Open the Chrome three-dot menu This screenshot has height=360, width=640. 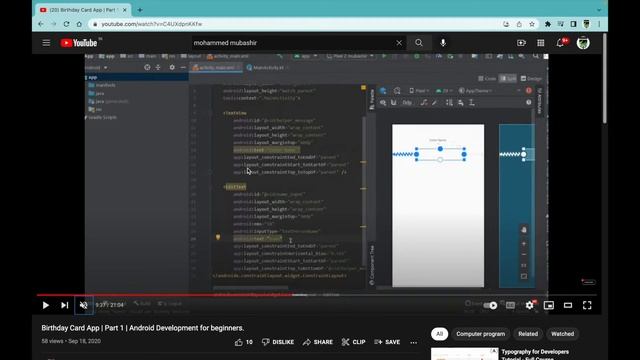pyautogui.click(x=599, y=24)
